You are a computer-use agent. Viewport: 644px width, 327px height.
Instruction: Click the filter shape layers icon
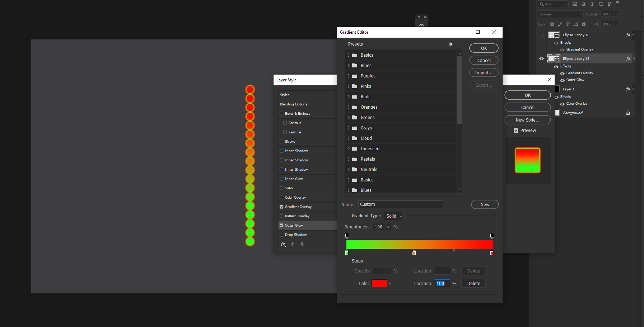point(601,4)
